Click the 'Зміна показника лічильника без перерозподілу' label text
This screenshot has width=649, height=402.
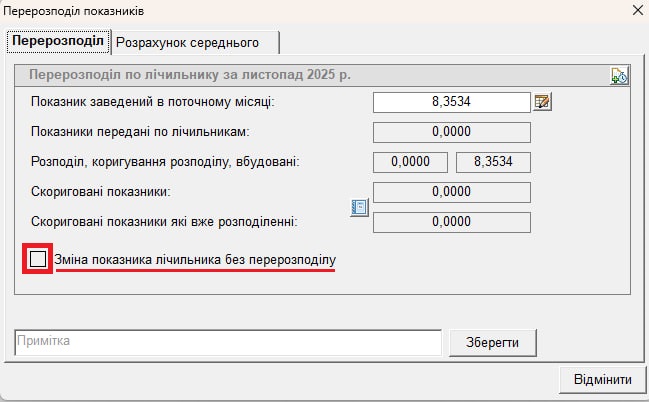195,260
